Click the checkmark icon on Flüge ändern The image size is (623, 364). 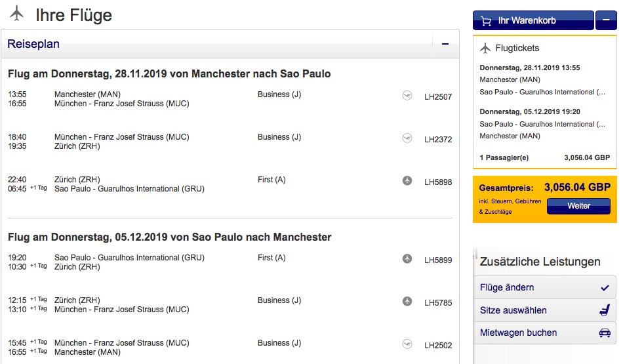point(605,287)
